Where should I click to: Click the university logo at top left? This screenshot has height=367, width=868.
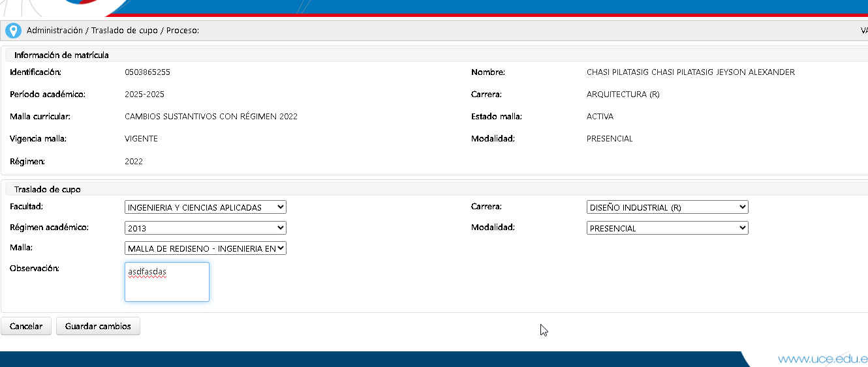pyautogui.click(x=85, y=4)
